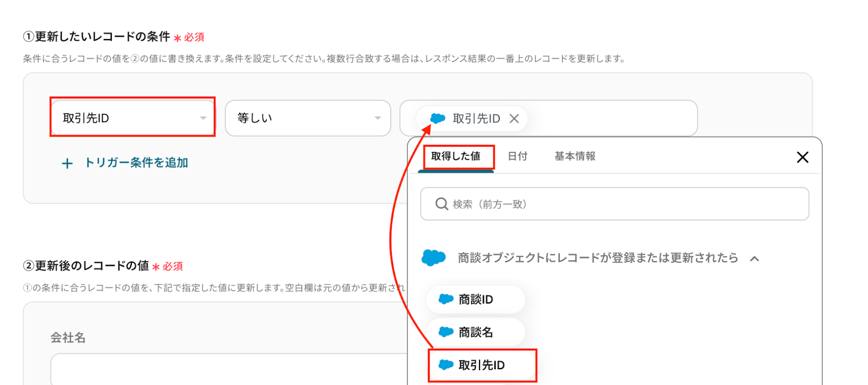The image size is (868, 385).
Task: Click the plus icon beside トリガー条件を追加
Action: pyautogui.click(x=67, y=163)
